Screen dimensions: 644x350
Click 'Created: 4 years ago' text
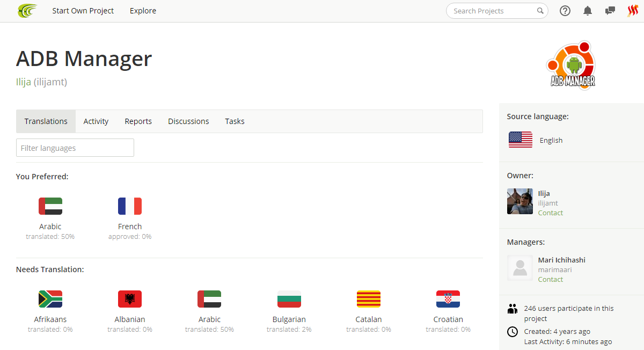pyautogui.click(x=558, y=331)
